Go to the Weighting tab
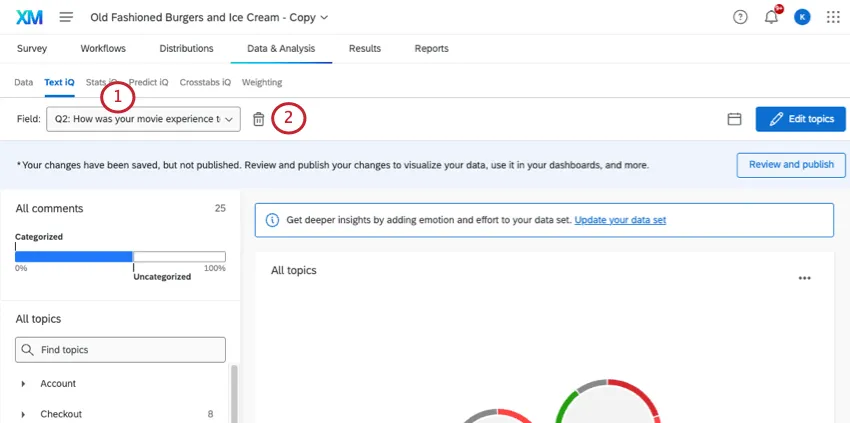Image resolution: width=850 pixels, height=423 pixels. coord(262,82)
